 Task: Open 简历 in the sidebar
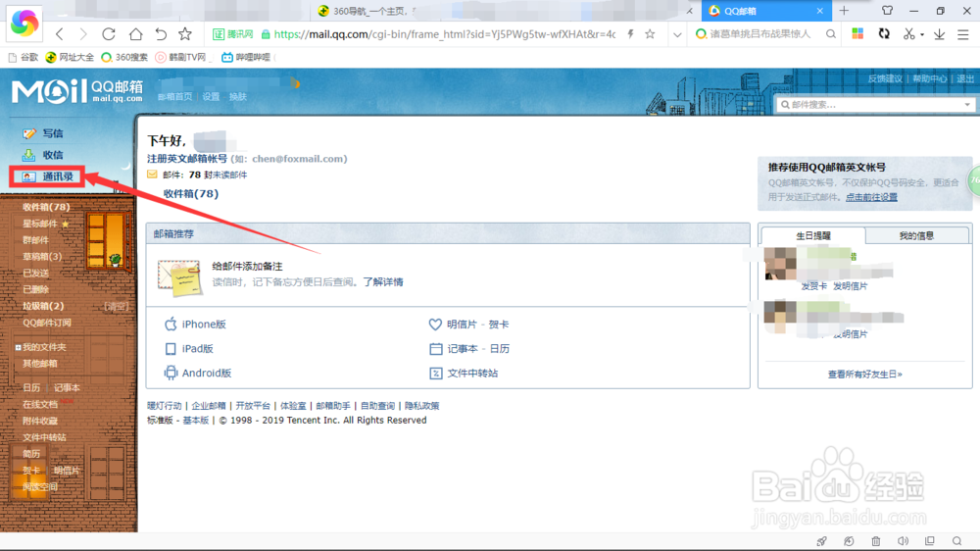31,454
